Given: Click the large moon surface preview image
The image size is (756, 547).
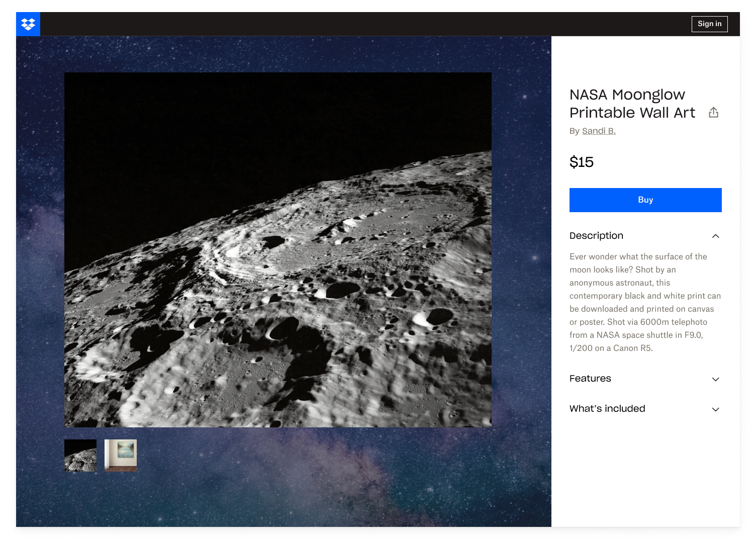Looking at the screenshot, I should pos(278,250).
